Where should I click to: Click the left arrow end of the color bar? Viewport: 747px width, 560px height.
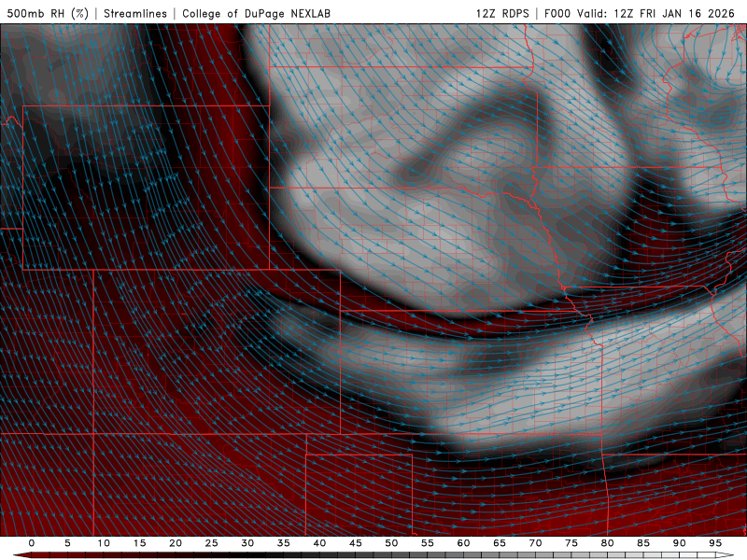click(x=21, y=555)
